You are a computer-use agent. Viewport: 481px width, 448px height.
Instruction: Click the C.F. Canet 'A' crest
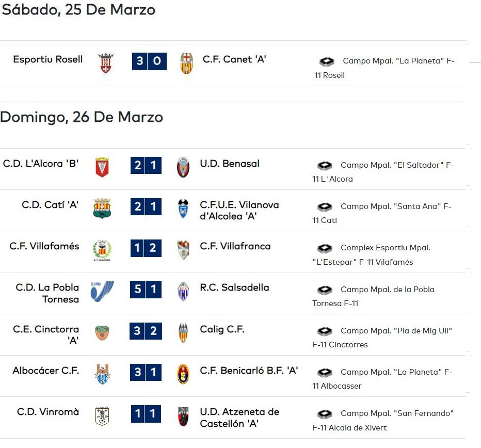[x=186, y=63]
